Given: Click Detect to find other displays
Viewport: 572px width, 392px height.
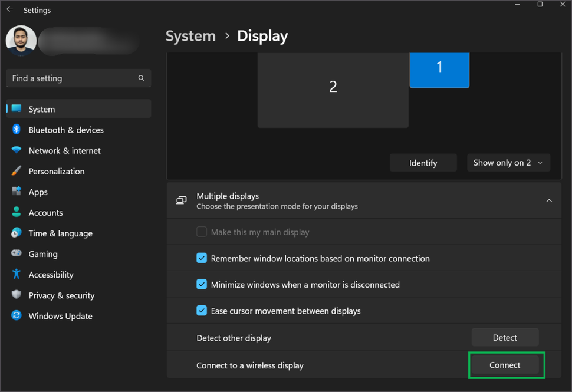Looking at the screenshot, I should pos(505,337).
